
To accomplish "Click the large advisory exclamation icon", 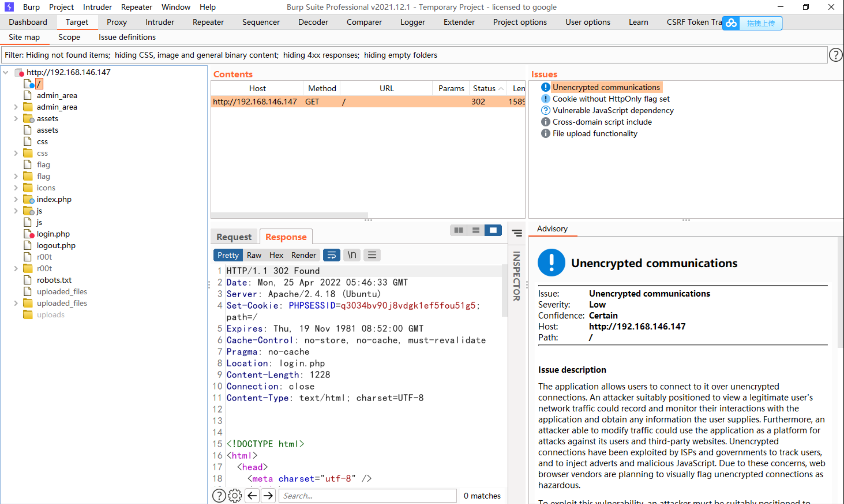I will point(552,262).
